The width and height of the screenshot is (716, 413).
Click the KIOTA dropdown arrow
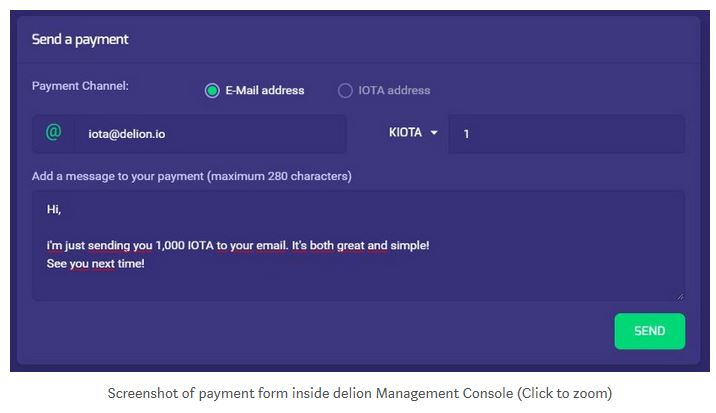pos(434,133)
